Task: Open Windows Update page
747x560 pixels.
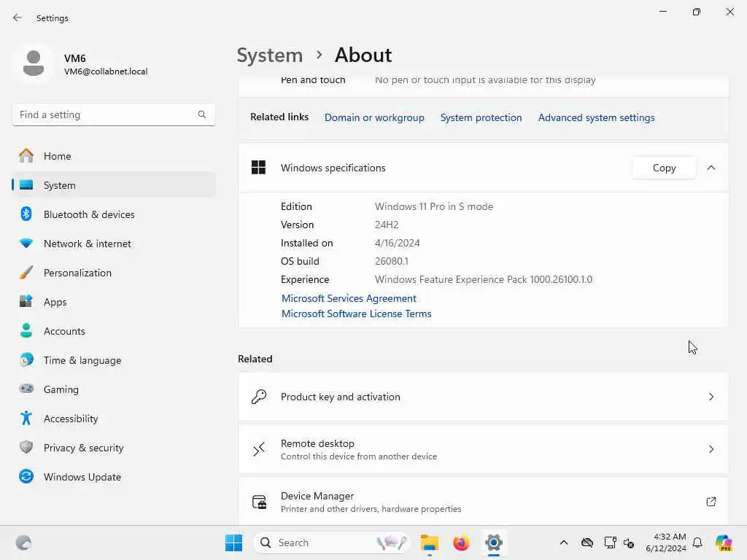Action: click(x=113, y=477)
